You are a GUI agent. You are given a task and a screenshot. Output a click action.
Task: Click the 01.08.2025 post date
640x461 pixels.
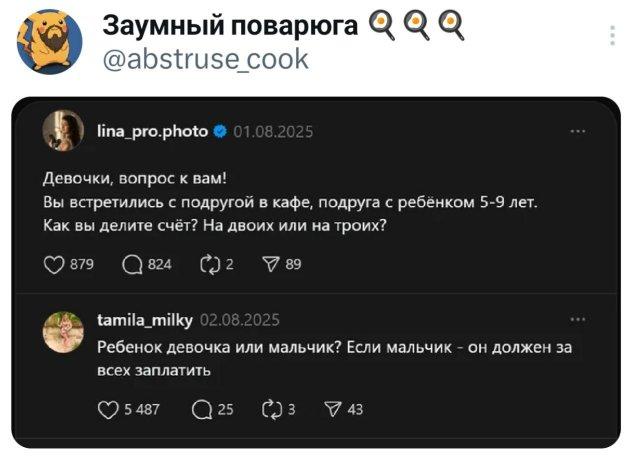pyautogui.click(x=266, y=131)
